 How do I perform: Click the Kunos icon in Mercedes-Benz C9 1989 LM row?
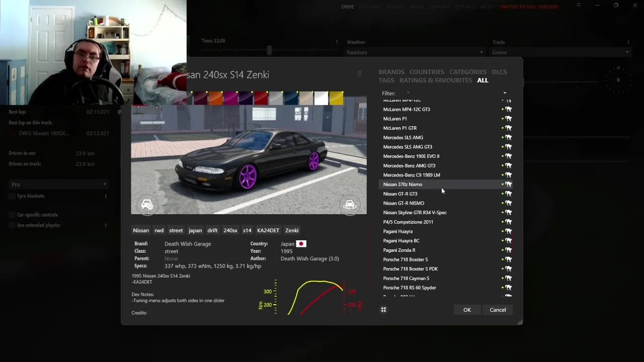coord(509,175)
